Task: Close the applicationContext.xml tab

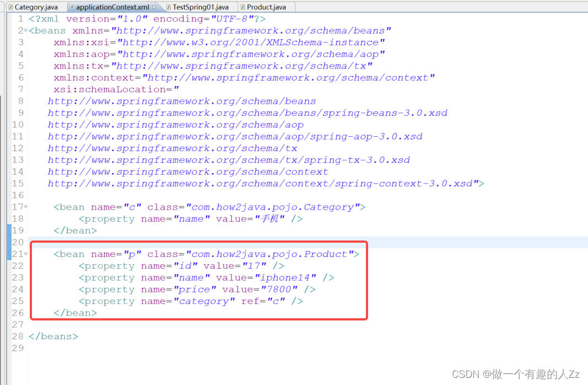Action: coord(154,7)
